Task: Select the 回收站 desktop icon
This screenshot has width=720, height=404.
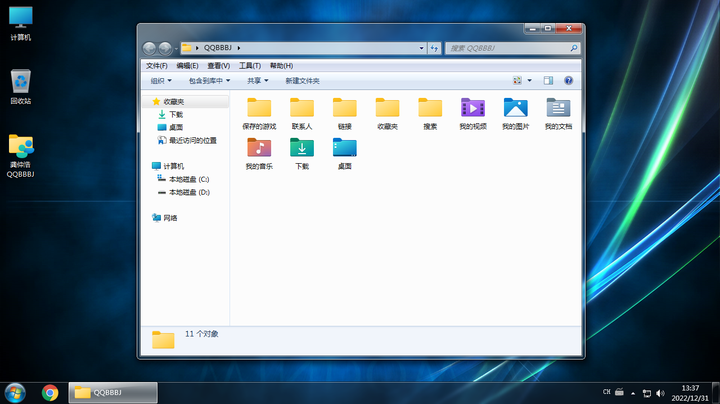Action: (x=21, y=87)
